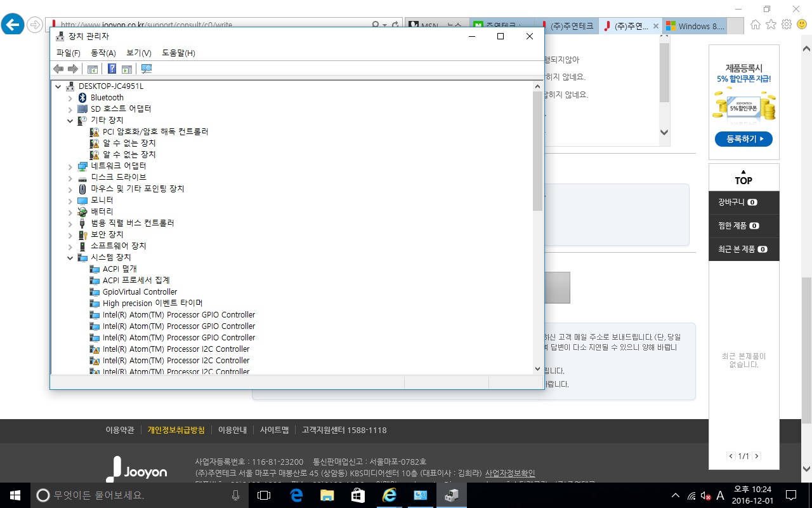Click the web text area scroll-down arrow

tap(664, 132)
